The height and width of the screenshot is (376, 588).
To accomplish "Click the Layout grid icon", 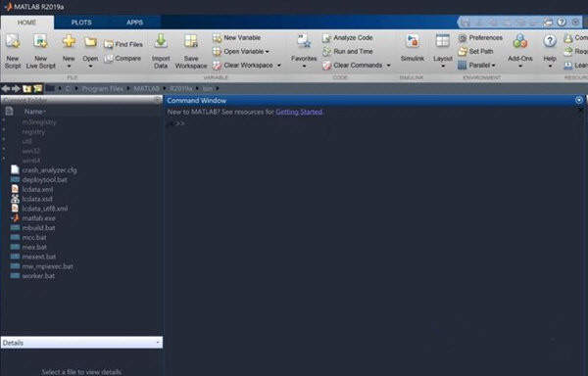I will (x=443, y=40).
